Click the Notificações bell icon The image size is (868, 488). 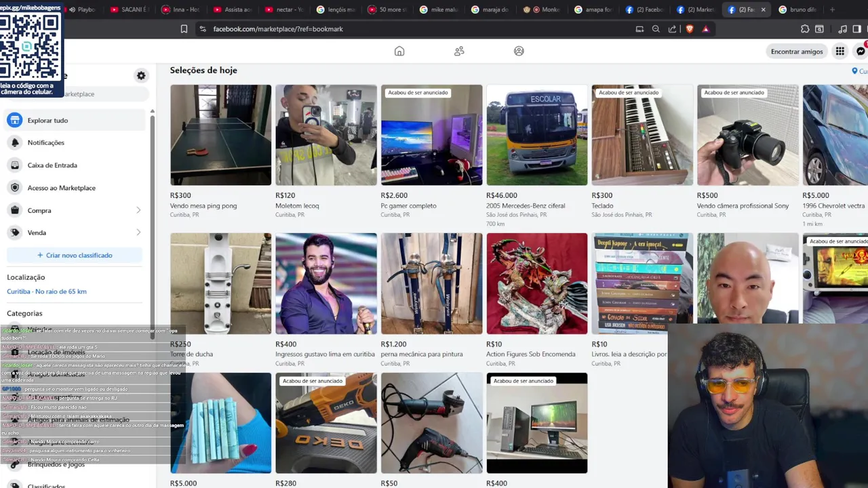tap(15, 142)
